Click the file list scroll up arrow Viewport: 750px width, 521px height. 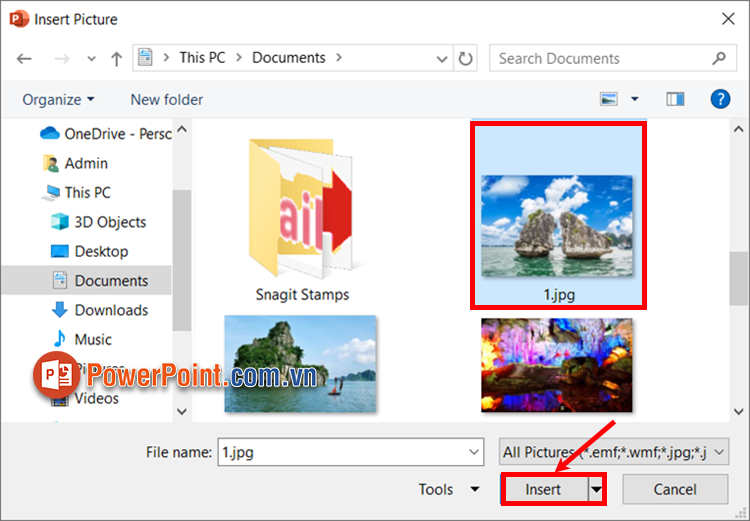pyautogui.click(x=739, y=129)
